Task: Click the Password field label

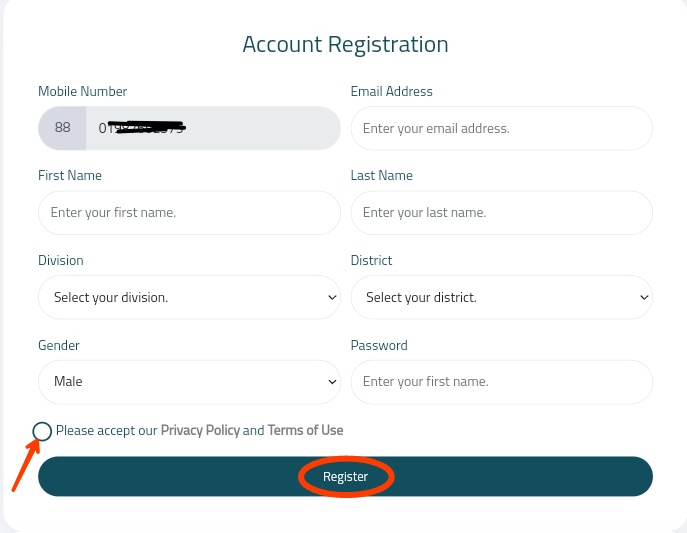Action: tap(379, 346)
